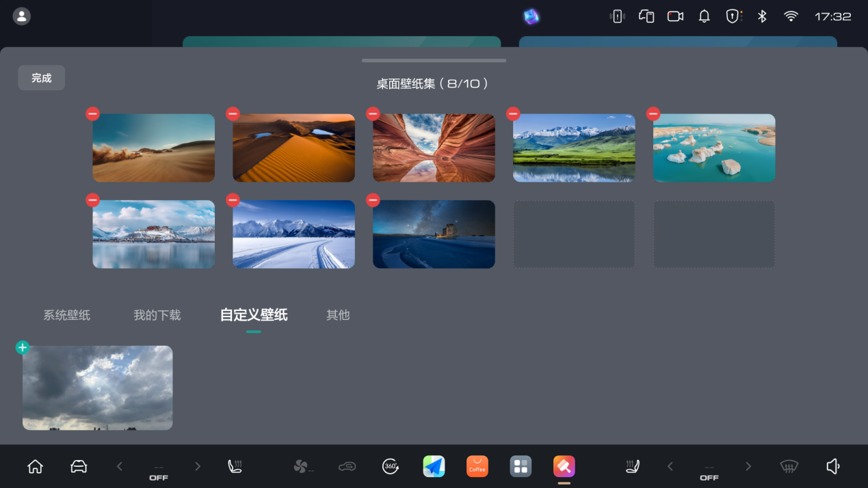Select the cloudy sky wallpaper thumbnail

[x=97, y=388]
